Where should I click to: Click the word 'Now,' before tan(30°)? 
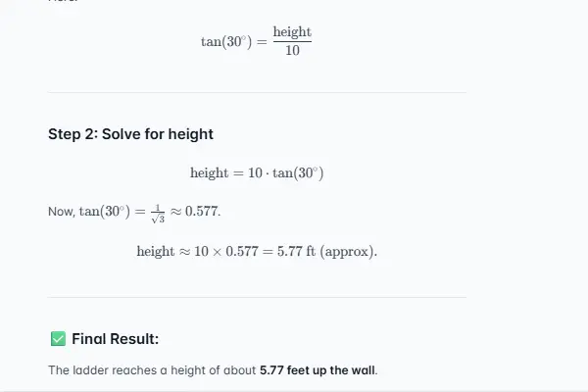point(61,212)
